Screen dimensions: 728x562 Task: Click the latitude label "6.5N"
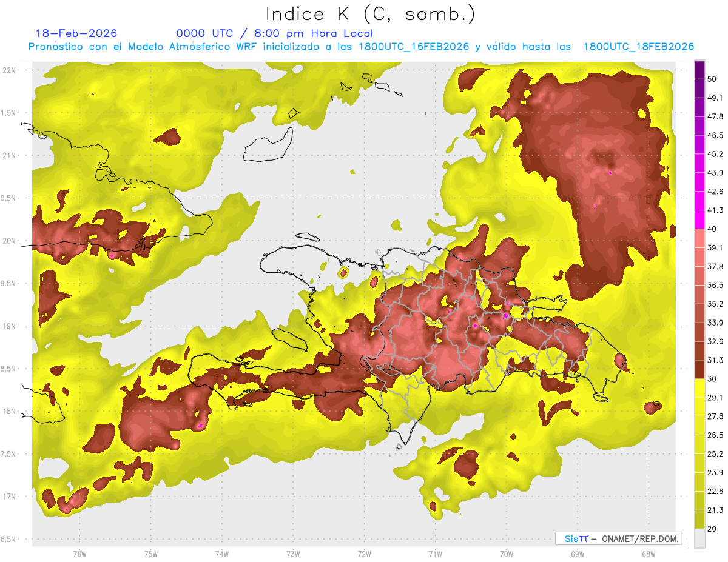pos(9,540)
